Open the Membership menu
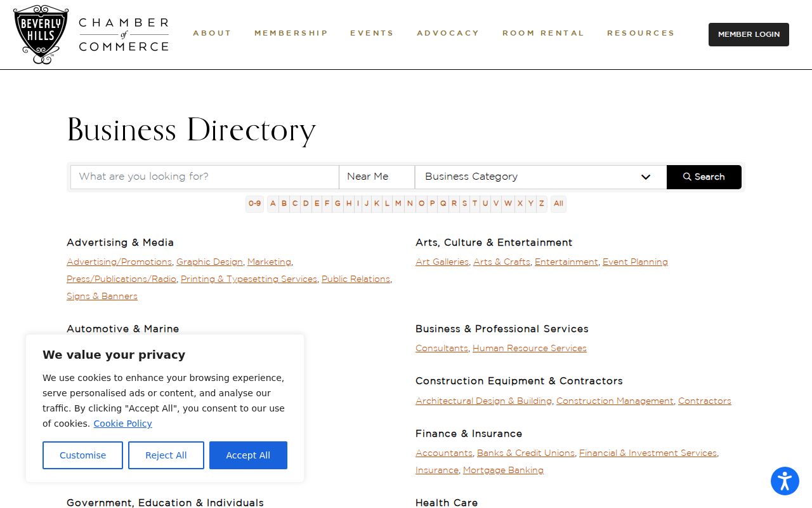 (x=291, y=33)
